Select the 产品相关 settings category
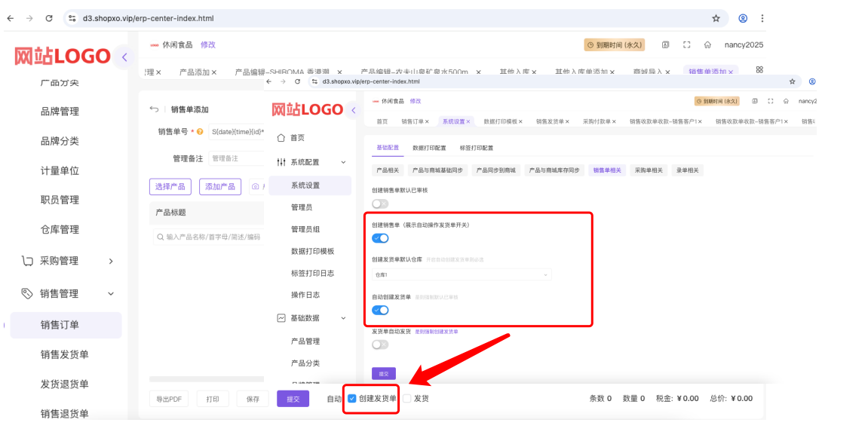868x438 pixels. point(388,170)
